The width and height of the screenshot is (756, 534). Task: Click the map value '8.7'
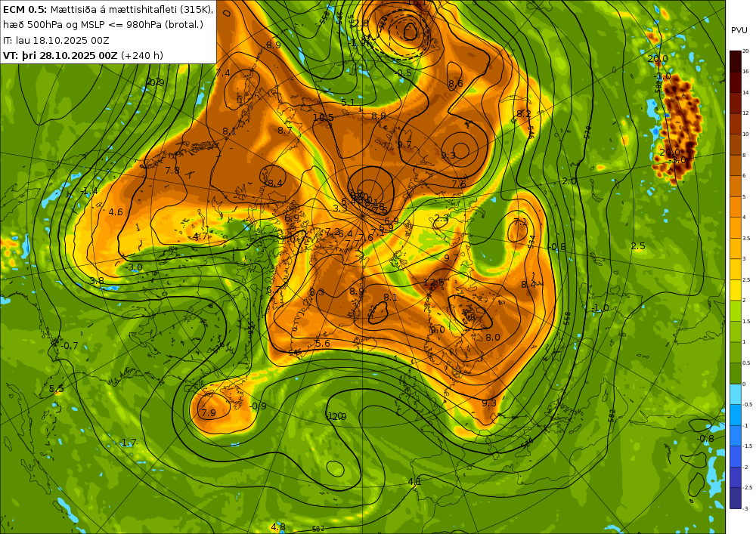pos(285,130)
